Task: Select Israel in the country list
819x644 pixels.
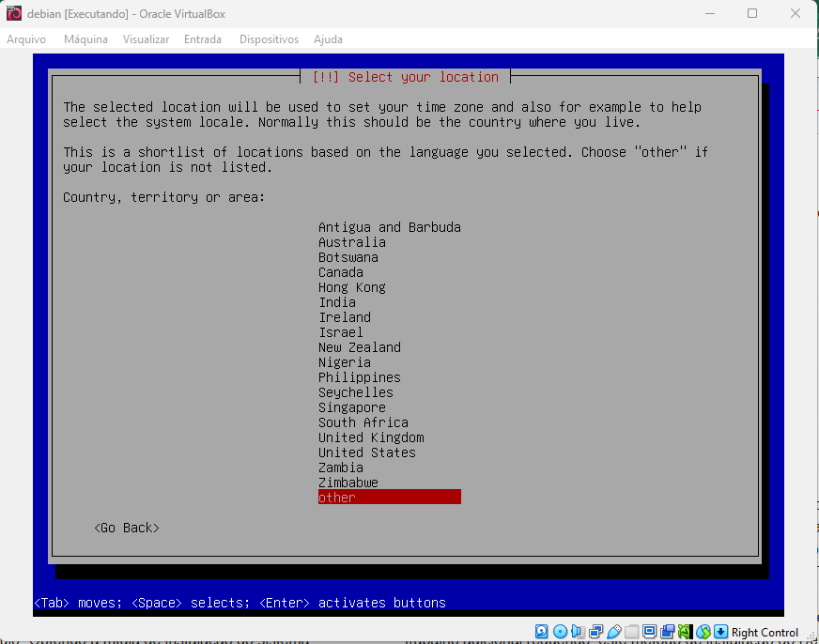Action: tap(341, 332)
